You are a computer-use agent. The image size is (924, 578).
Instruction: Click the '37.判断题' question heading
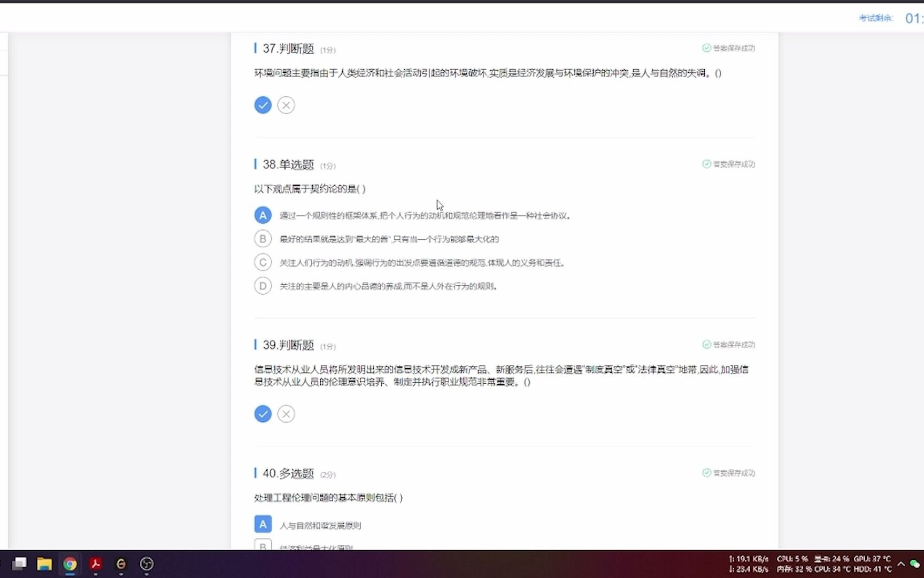pos(288,49)
